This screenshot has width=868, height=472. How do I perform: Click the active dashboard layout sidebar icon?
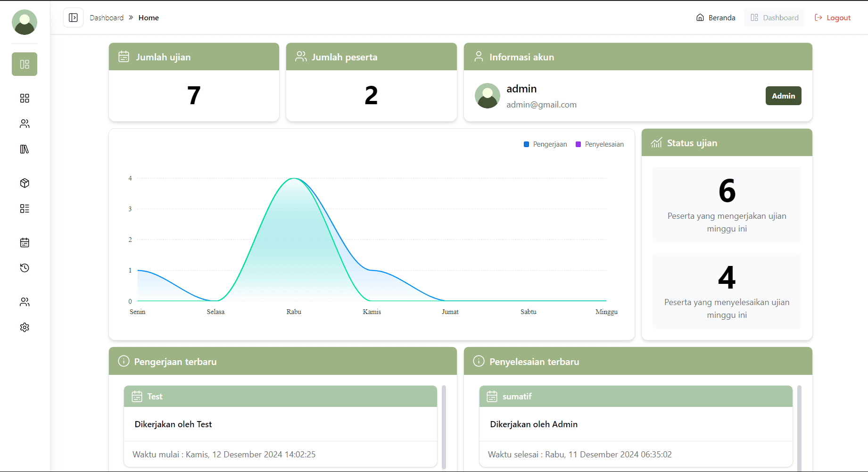25,64
